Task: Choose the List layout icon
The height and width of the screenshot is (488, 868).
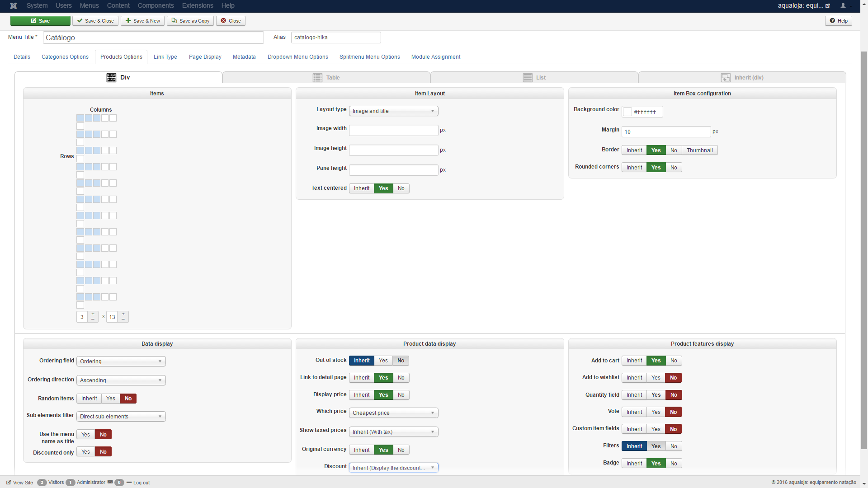Action: pos(527,78)
